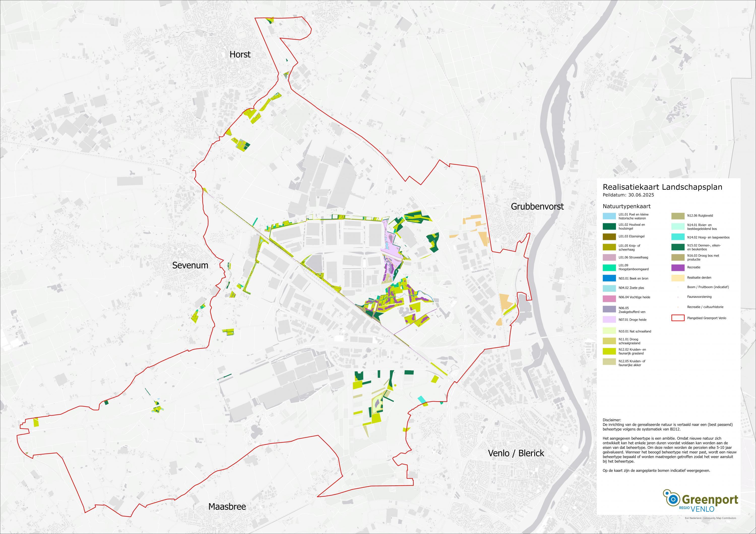Click the N14.02 Hoog- en laagveenbos swatch
756x534 pixels.
pyautogui.click(x=678, y=237)
